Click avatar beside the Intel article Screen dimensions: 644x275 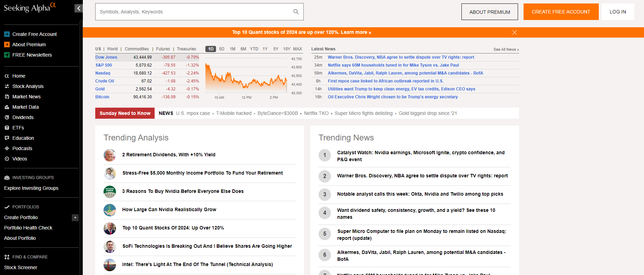(x=110, y=265)
